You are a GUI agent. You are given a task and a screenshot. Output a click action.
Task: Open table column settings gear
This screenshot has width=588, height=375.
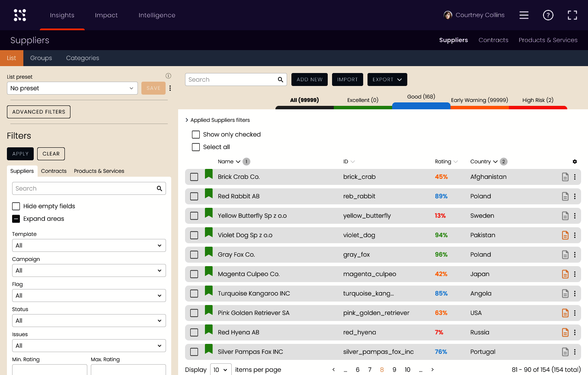tap(575, 162)
